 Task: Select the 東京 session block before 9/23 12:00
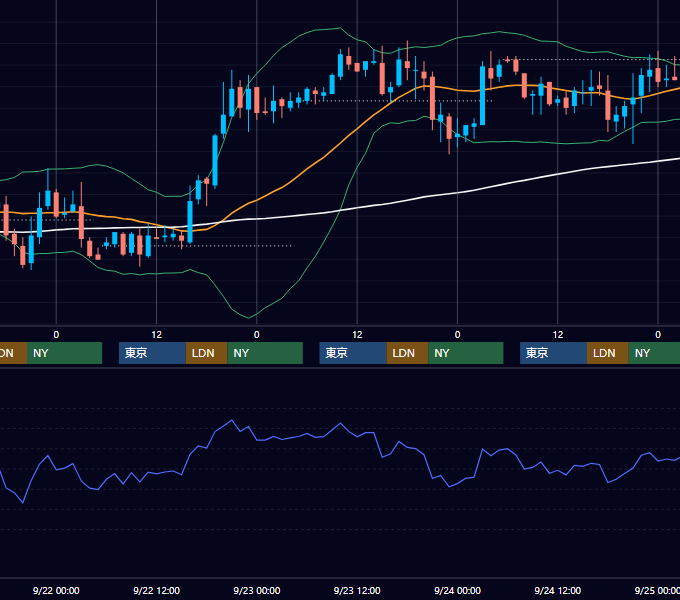click(353, 353)
